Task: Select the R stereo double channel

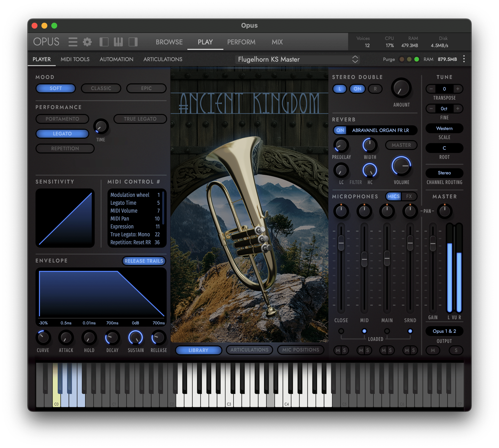Action: 375,89
